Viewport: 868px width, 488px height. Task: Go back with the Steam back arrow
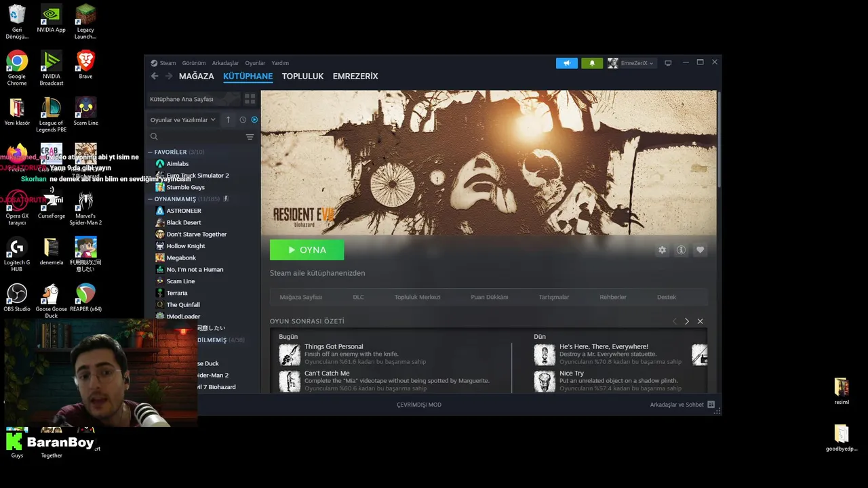155,76
